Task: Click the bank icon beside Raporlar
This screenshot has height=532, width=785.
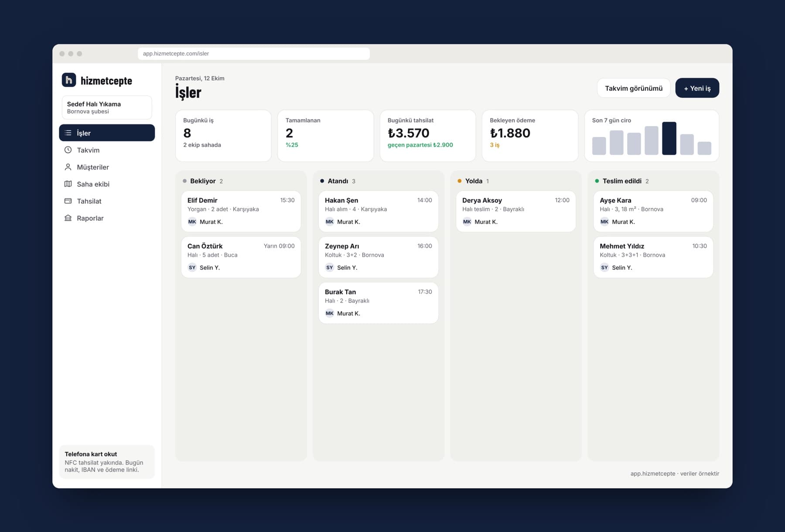Action: click(x=68, y=218)
